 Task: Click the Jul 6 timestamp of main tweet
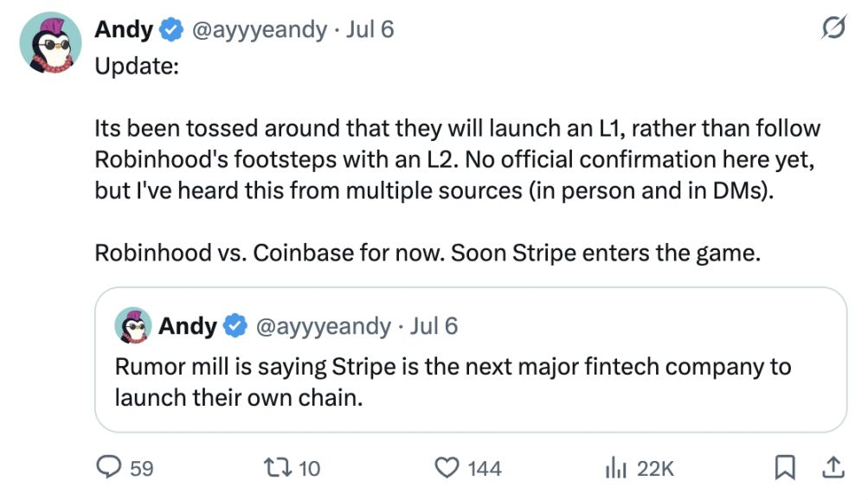pyautogui.click(x=370, y=29)
